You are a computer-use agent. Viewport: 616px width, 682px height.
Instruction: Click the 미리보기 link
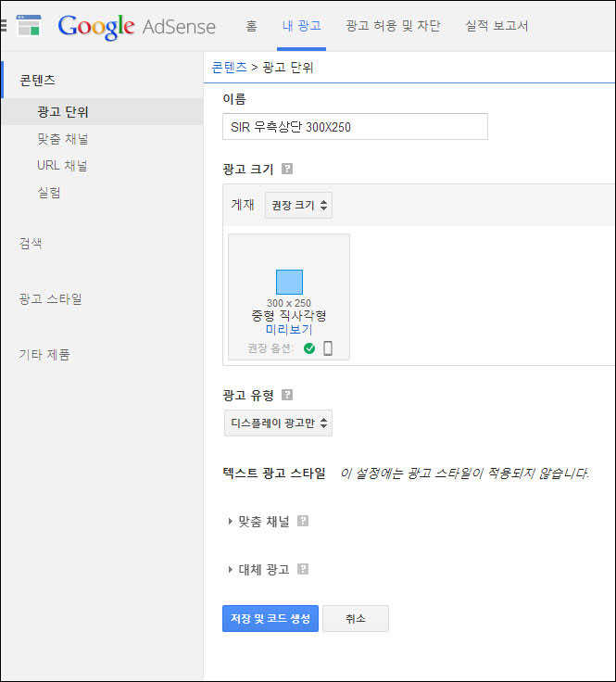point(289,329)
